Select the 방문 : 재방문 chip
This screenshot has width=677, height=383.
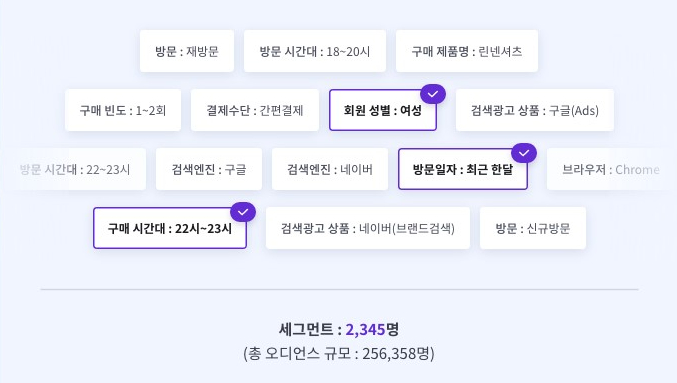187,51
